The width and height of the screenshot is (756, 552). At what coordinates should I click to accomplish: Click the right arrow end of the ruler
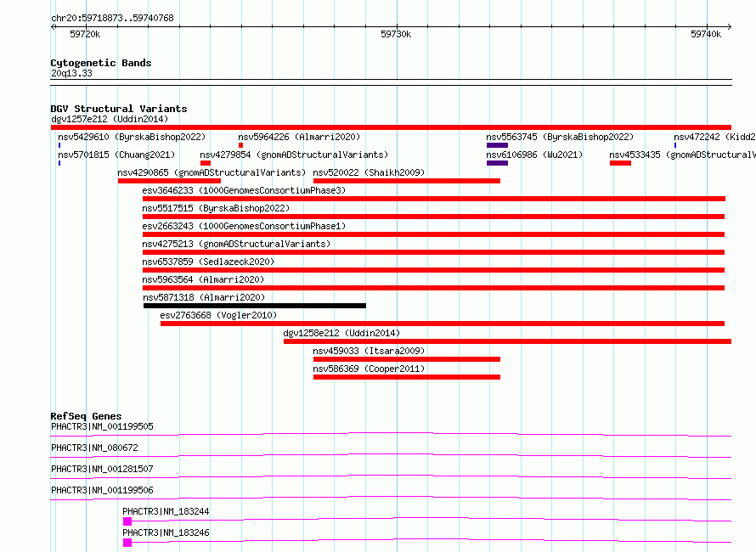tap(729, 27)
